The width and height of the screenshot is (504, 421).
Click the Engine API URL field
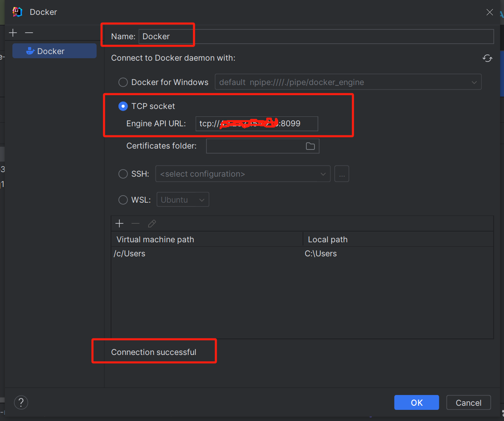tap(257, 123)
